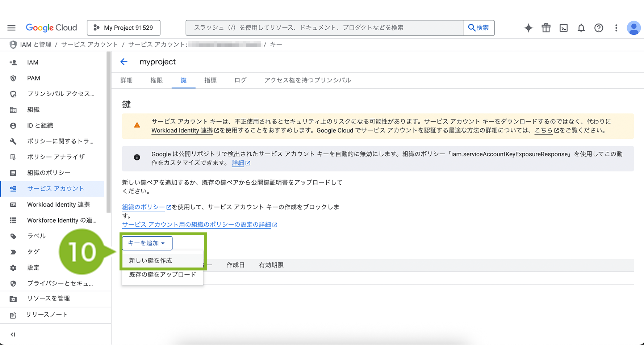Open the hamburger navigation menu
The width and height of the screenshot is (644, 362).
[12, 28]
